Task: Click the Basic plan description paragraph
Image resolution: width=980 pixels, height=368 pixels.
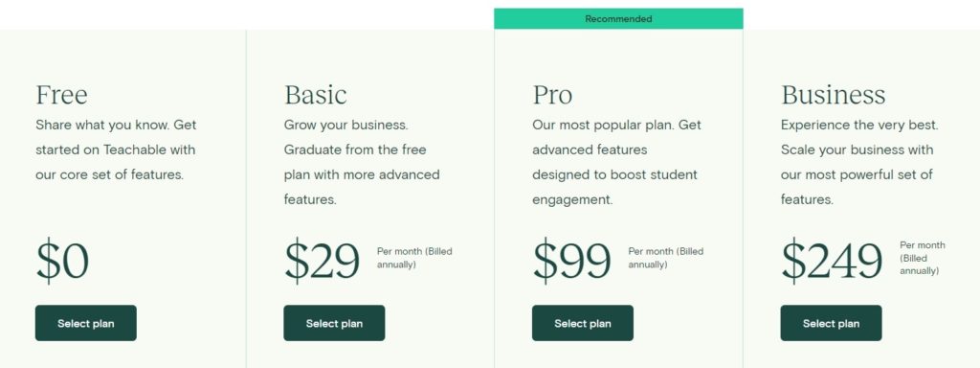Action: coord(362,162)
